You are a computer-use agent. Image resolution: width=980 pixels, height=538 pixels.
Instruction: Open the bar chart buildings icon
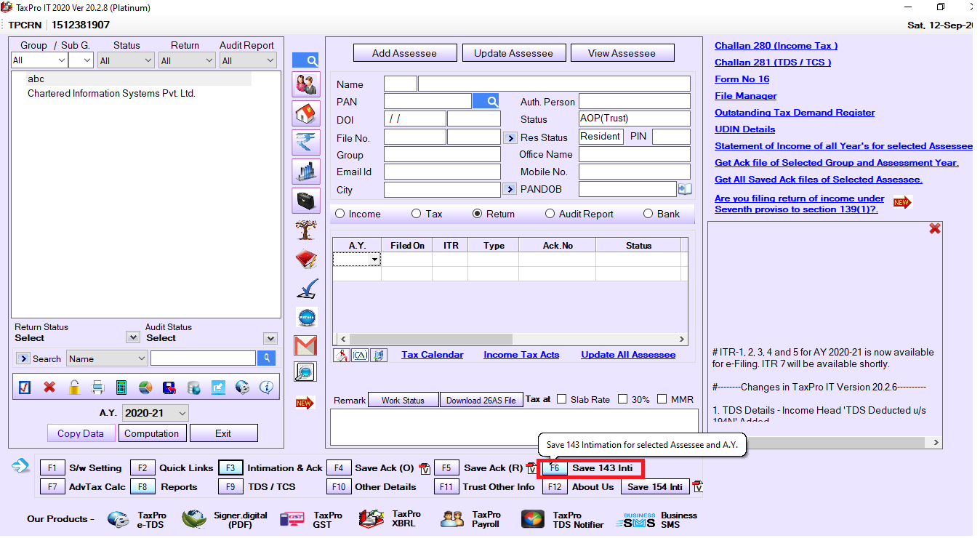point(306,172)
